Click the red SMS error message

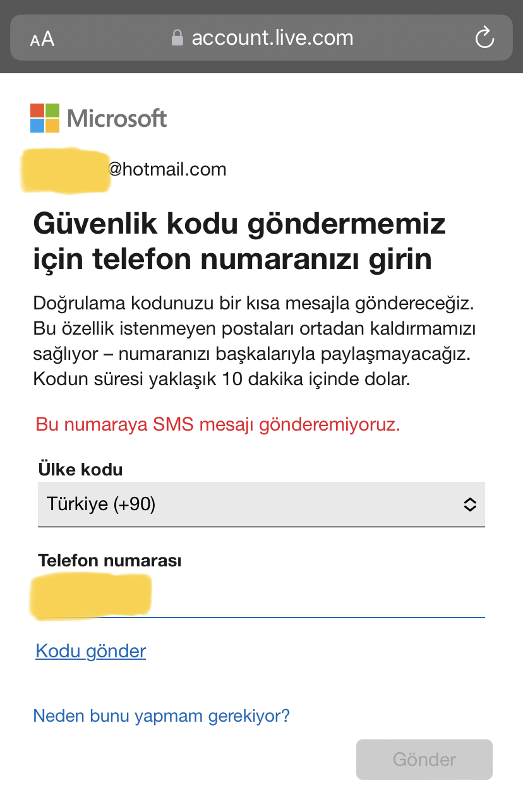[x=218, y=424]
